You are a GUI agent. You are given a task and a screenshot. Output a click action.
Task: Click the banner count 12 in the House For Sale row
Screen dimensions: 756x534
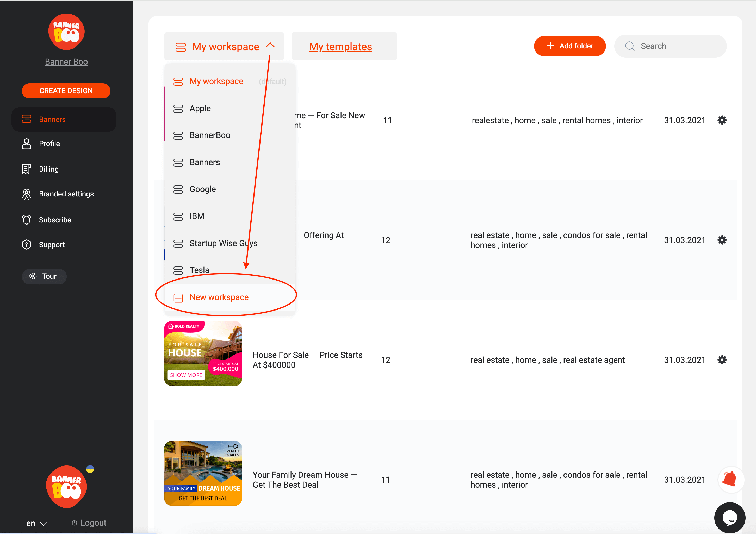click(386, 360)
